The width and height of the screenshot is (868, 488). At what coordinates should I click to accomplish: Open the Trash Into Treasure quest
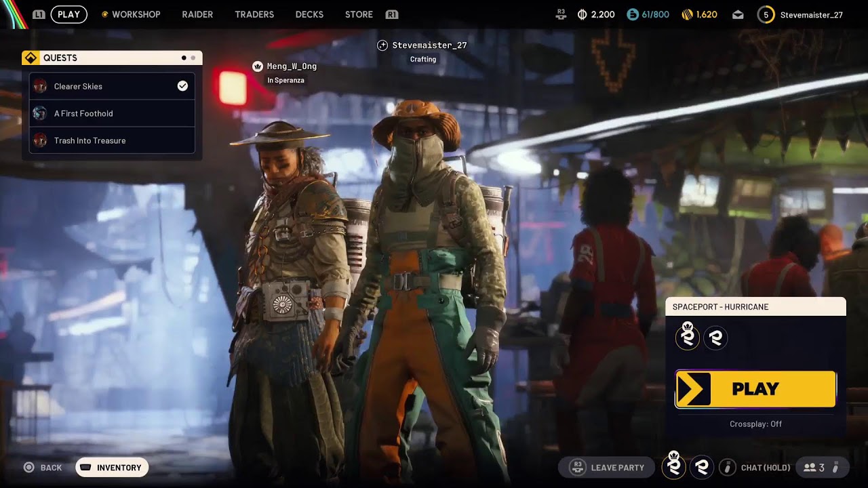click(x=112, y=140)
